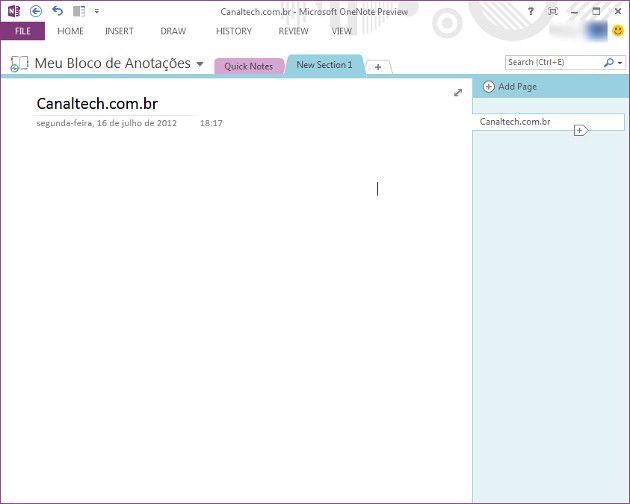Open the DRAW ribbon tab
Image resolution: width=630 pixels, height=504 pixels.
pos(173,31)
